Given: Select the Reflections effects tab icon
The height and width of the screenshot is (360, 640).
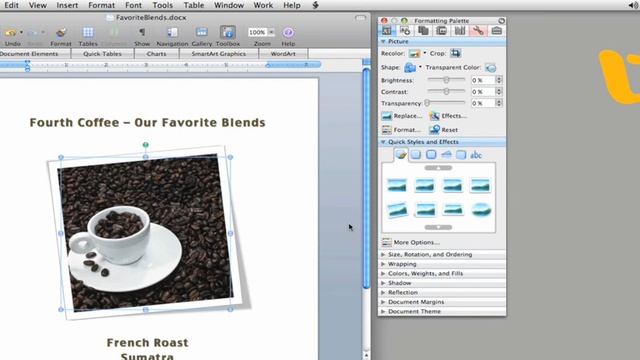Looking at the screenshot, I should [x=446, y=155].
